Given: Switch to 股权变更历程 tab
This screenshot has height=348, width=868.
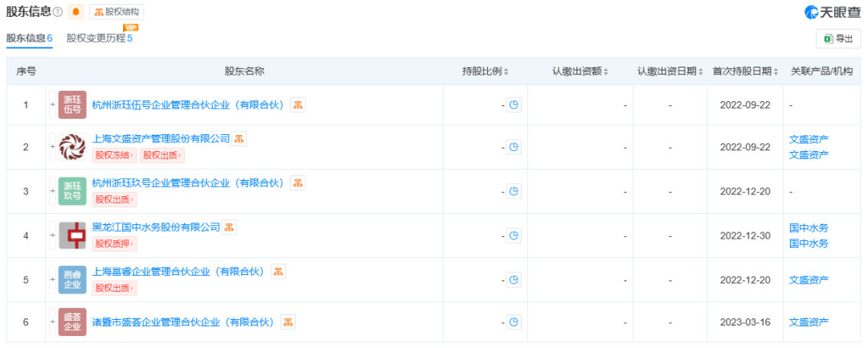Looking at the screenshot, I should (x=99, y=38).
